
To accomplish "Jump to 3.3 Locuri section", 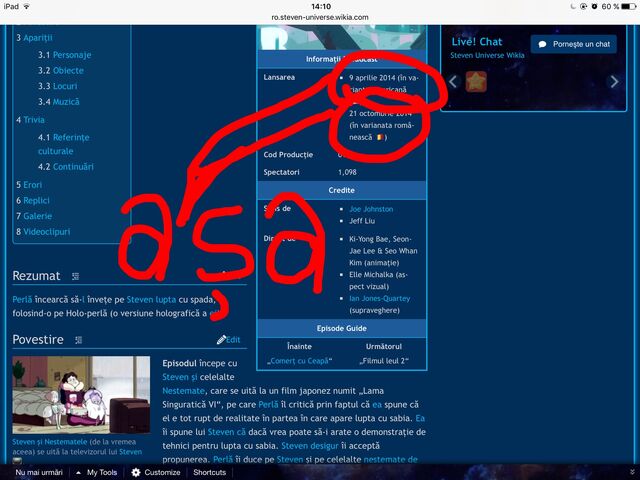I will pyautogui.click(x=58, y=86).
